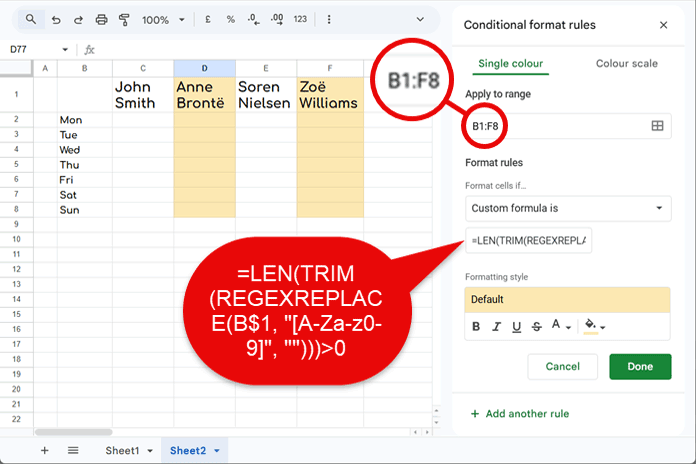Click the Soren Nielsen cell
The image size is (696, 464).
266,95
